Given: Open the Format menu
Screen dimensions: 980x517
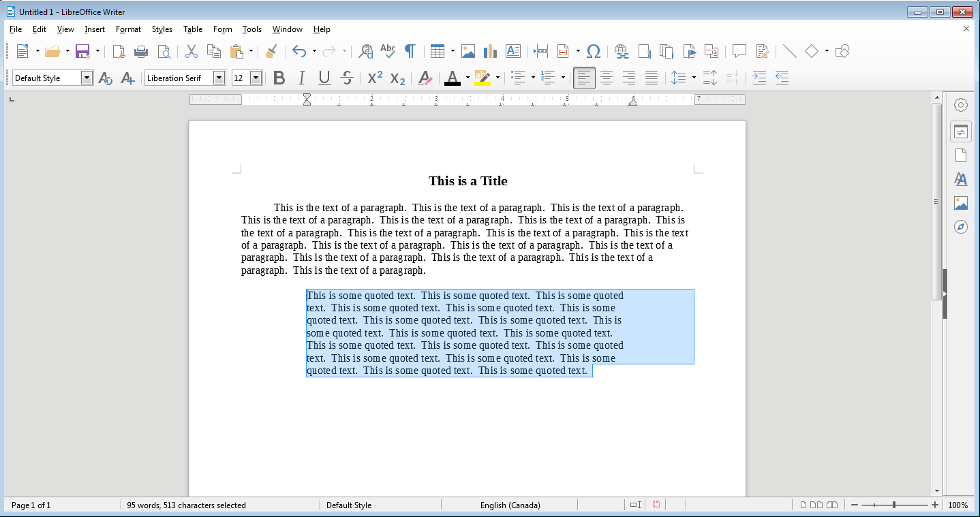Looking at the screenshot, I should (128, 29).
